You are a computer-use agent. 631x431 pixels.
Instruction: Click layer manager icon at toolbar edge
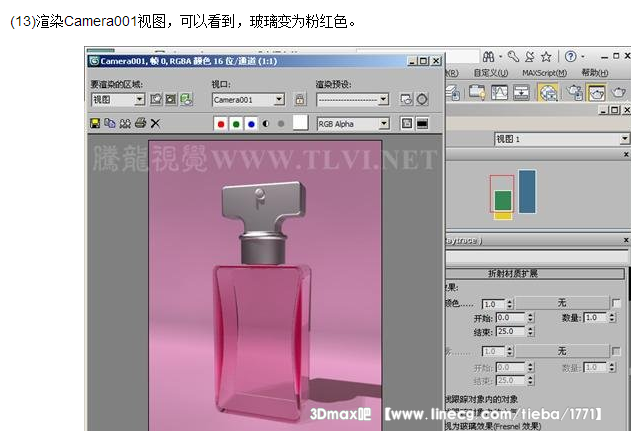tap(453, 93)
